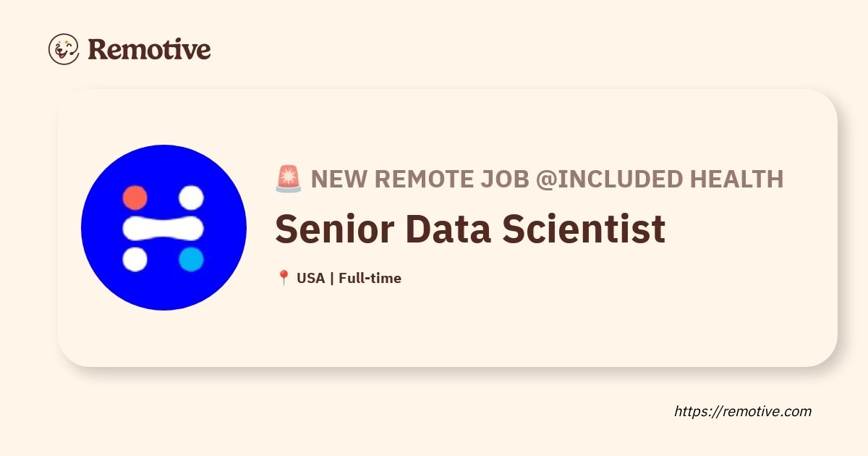Open the https://remotive.com link

743,411
